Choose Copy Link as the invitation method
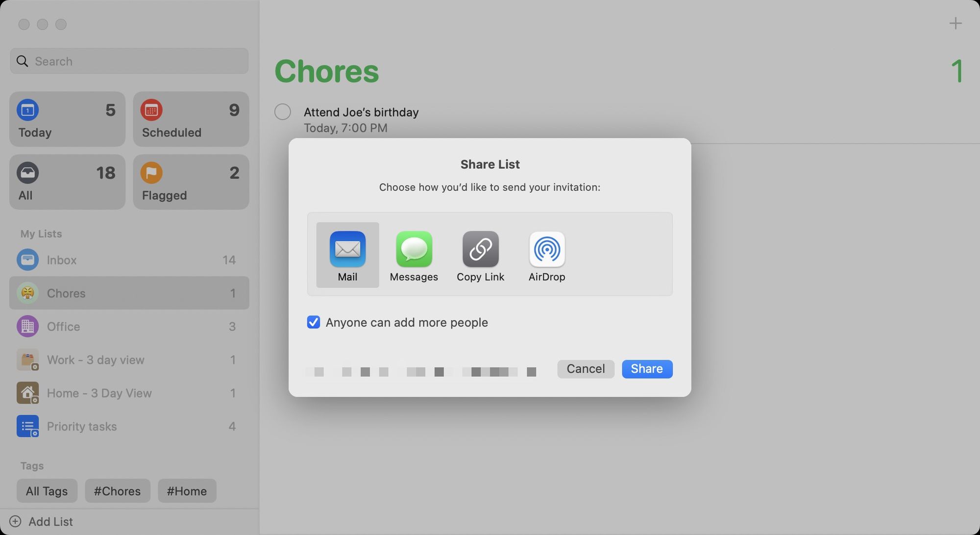The image size is (980, 535). 480,249
